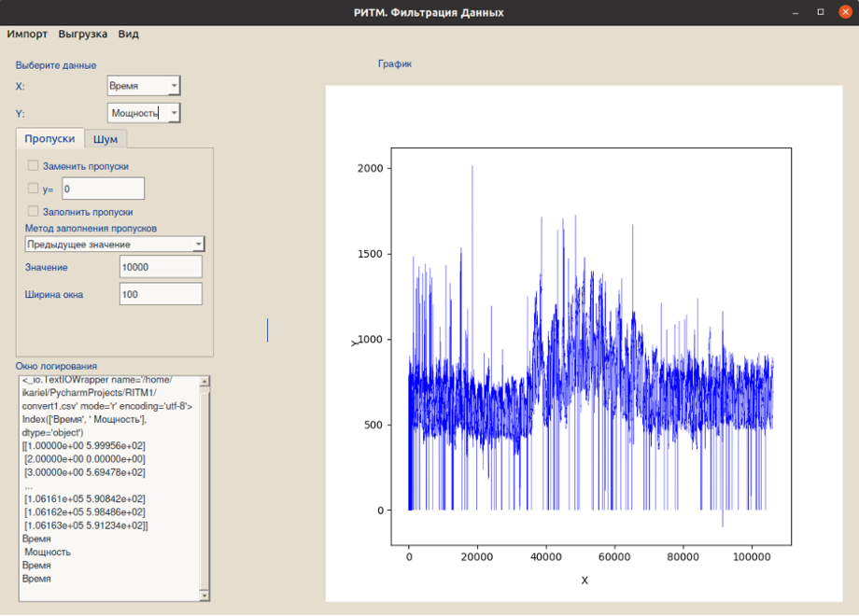Toggle the y= checkbox
The image size is (859, 616).
tap(34, 189)
